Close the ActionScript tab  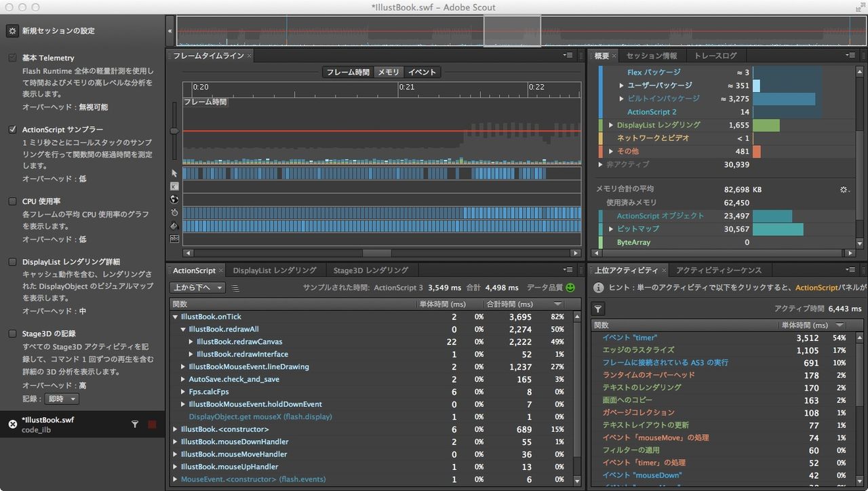[221, 271]
